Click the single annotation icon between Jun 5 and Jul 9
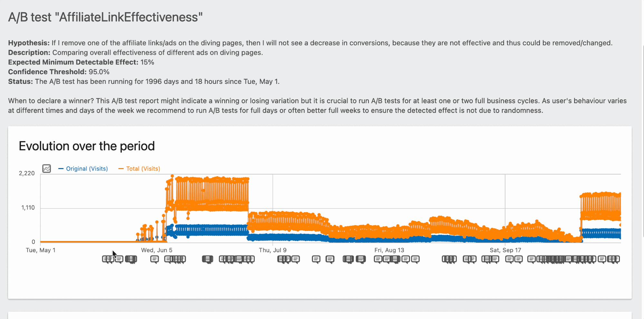This screenshot has width=644, height=319. coord(208,259)
